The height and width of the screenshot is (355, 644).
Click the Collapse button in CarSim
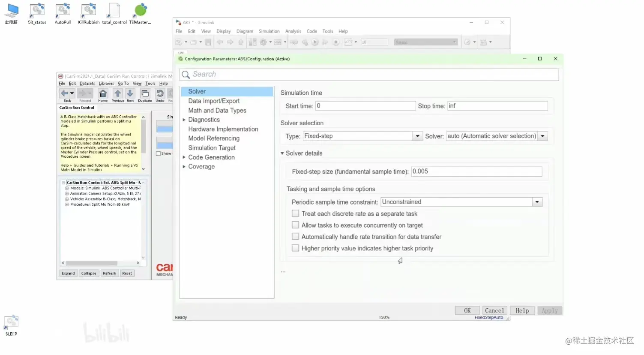pos(89,274)
